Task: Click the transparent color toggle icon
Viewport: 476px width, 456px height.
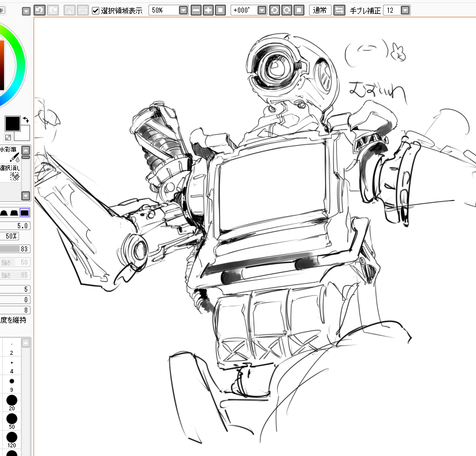Action: coord(8,138)
